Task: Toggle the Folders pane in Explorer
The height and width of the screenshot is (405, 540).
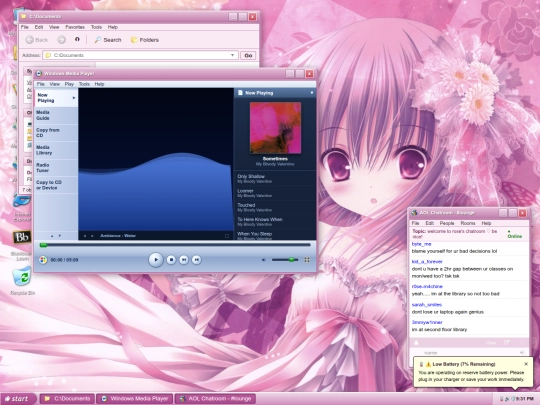Action: pyautogui.click(x=145, y=40)
